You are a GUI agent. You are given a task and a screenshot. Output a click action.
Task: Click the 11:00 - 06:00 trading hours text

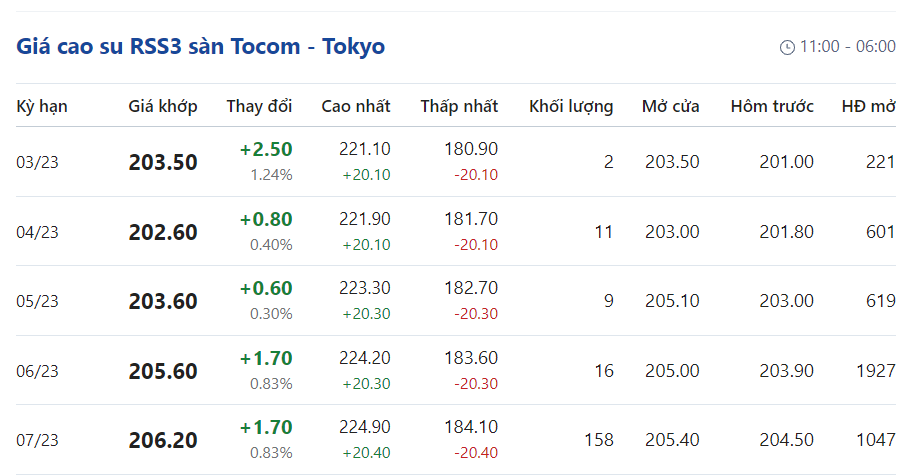847,47
